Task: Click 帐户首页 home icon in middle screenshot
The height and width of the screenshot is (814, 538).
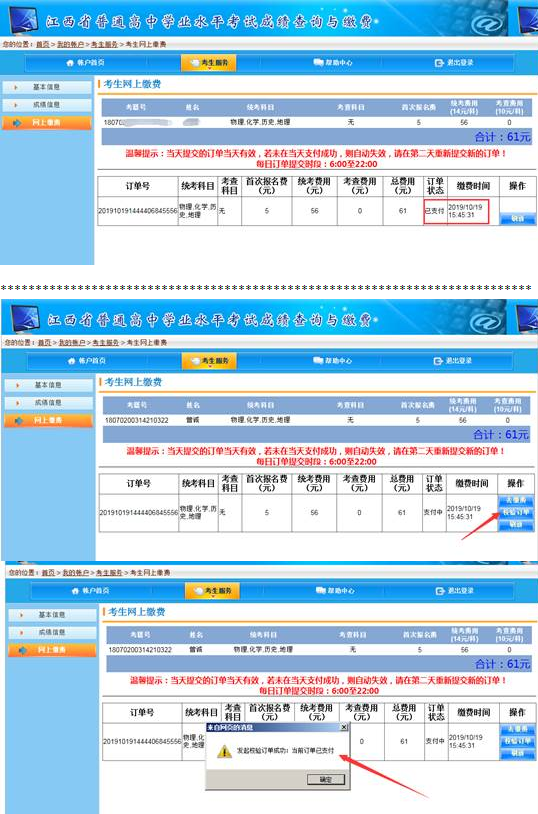Action: click(72, 361)
